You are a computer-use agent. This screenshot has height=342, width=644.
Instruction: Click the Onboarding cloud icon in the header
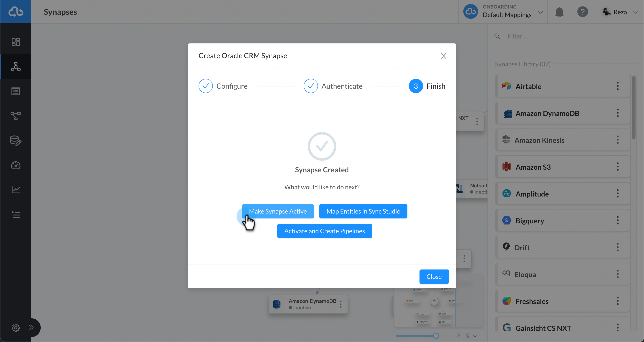[x=470, y=11]
